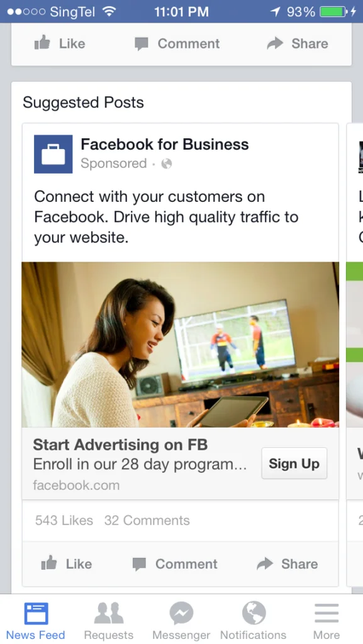Screen dimensions: 363x644
Task: Open Facebook for Business briefcase profile icon
Action: tap(53, 154)
